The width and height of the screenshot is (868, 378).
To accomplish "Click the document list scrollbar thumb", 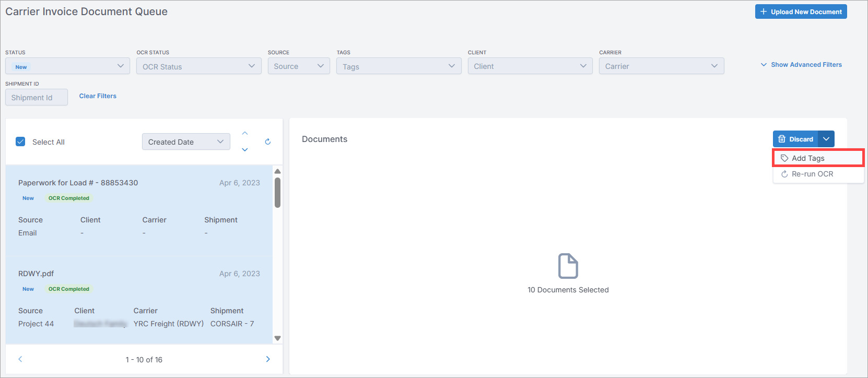I will pos(278,193).
